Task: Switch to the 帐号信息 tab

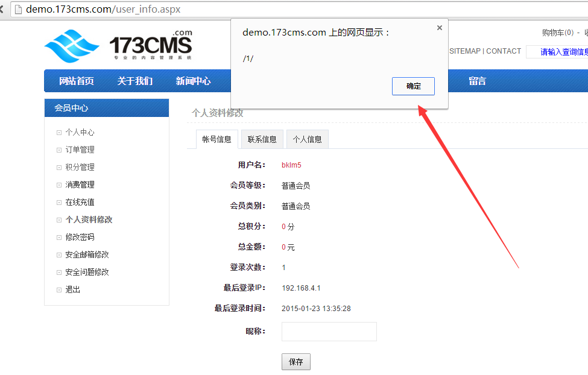Action: (x=217, y=139)
